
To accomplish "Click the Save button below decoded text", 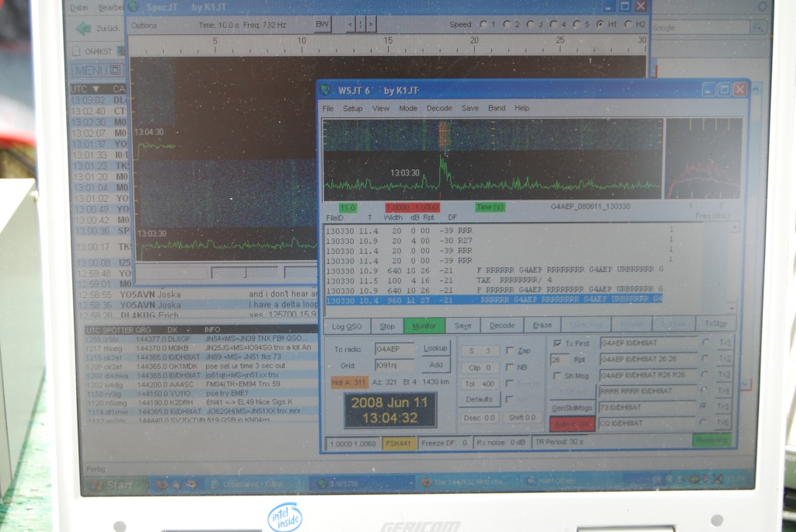I will 463,325.
